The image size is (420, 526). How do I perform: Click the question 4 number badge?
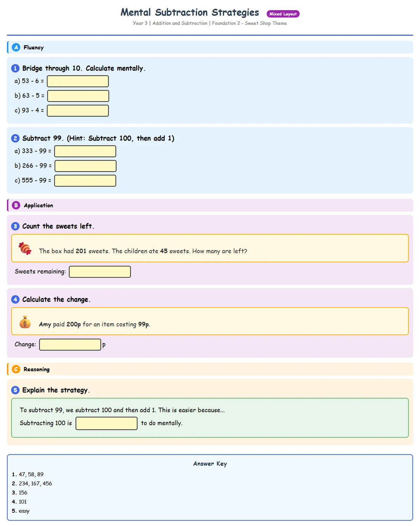15,299
